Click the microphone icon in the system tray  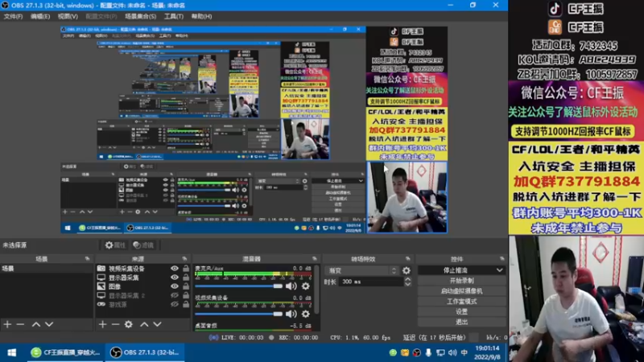(428, 352)
